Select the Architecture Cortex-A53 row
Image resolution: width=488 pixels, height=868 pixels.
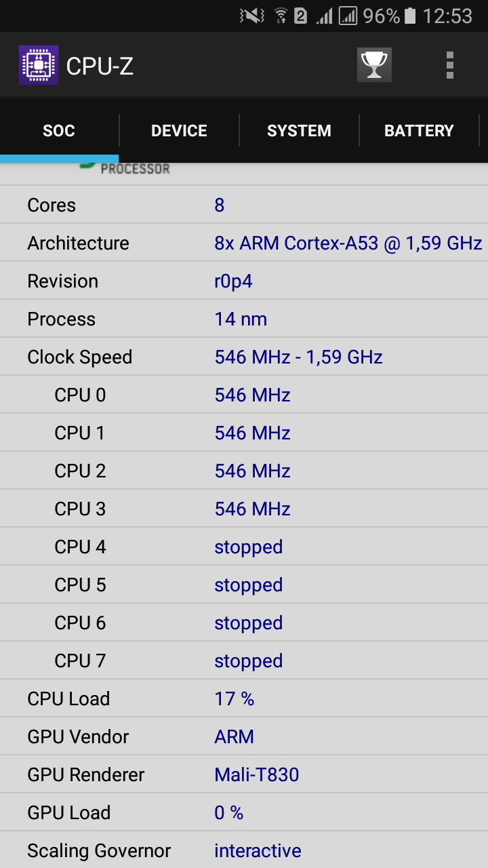pos(244,243)
